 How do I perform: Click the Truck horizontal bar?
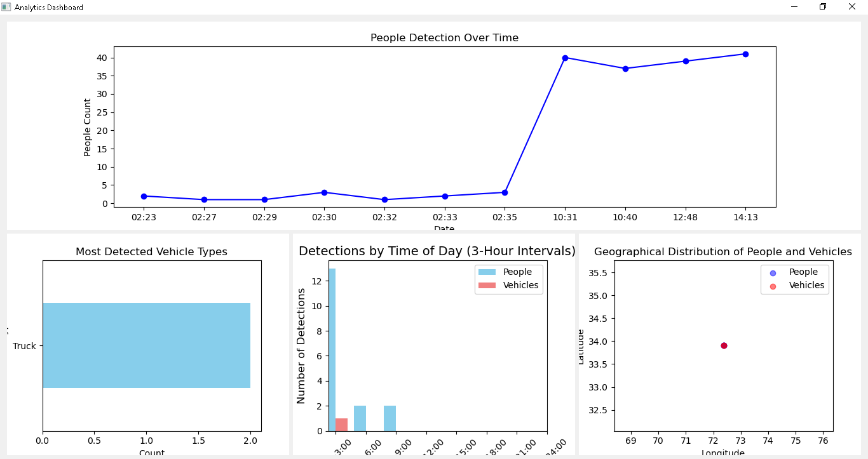(146, 345)
